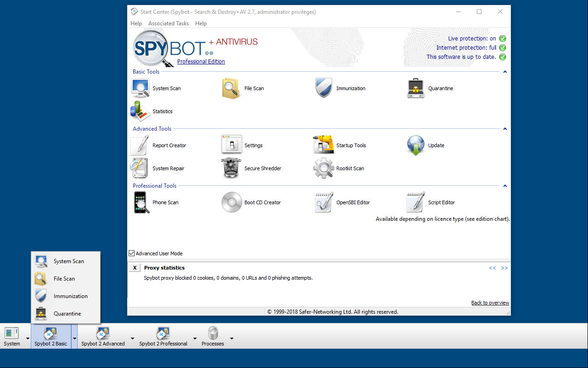Click the software up to date check icon

(503, 57)
